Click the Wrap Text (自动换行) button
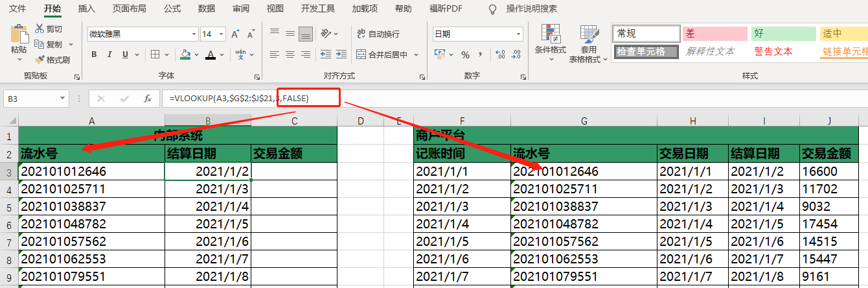The height and width of the screenshot is (288, 868). tap(378, 34)
